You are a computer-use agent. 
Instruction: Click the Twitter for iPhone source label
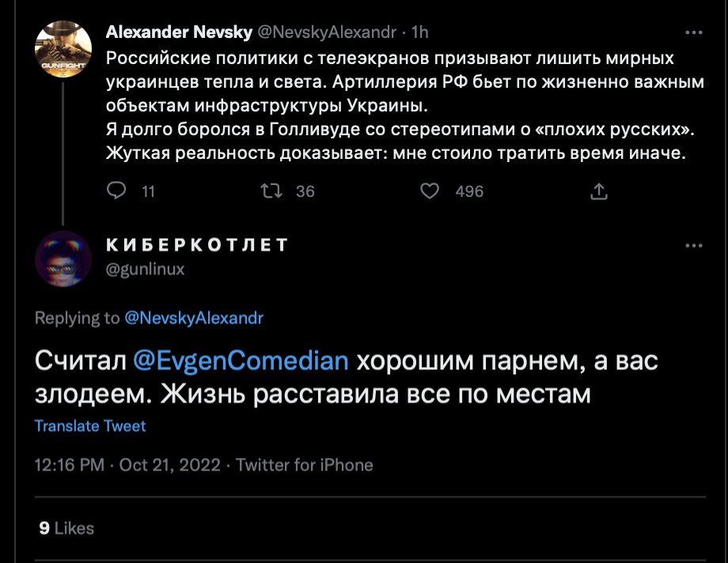(305, 465)
